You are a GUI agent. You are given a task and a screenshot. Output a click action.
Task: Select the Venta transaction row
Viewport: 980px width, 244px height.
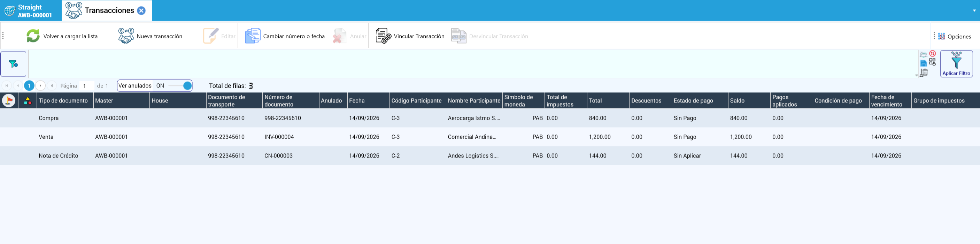point(490,137)
